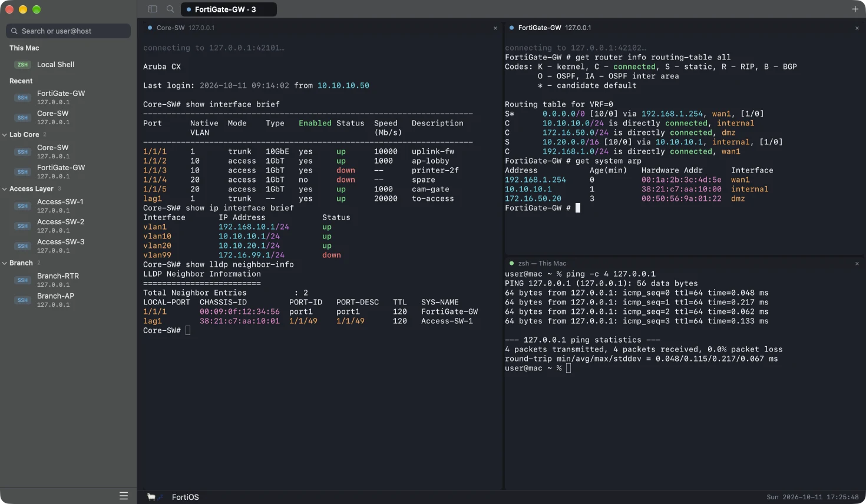This screenshot has height=504, width=866.
Task: Click the 10.10.10.50 last login address
Action: click(x=343, y=85)
